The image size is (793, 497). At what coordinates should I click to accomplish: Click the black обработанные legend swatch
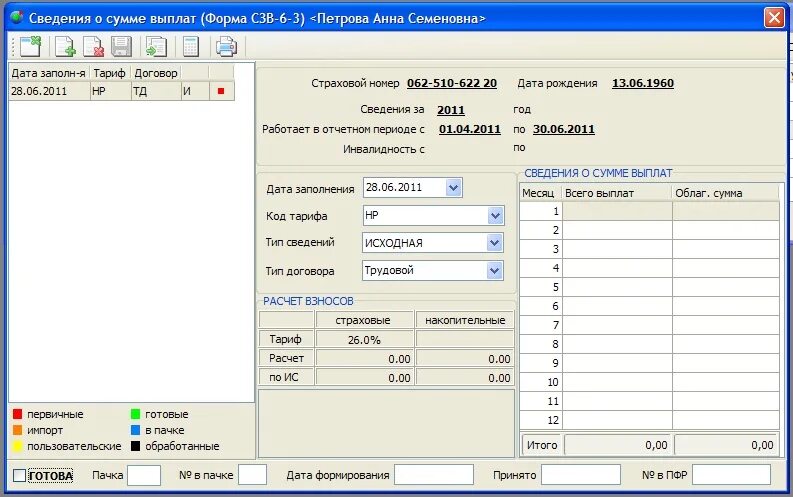[x=135, y=446]
